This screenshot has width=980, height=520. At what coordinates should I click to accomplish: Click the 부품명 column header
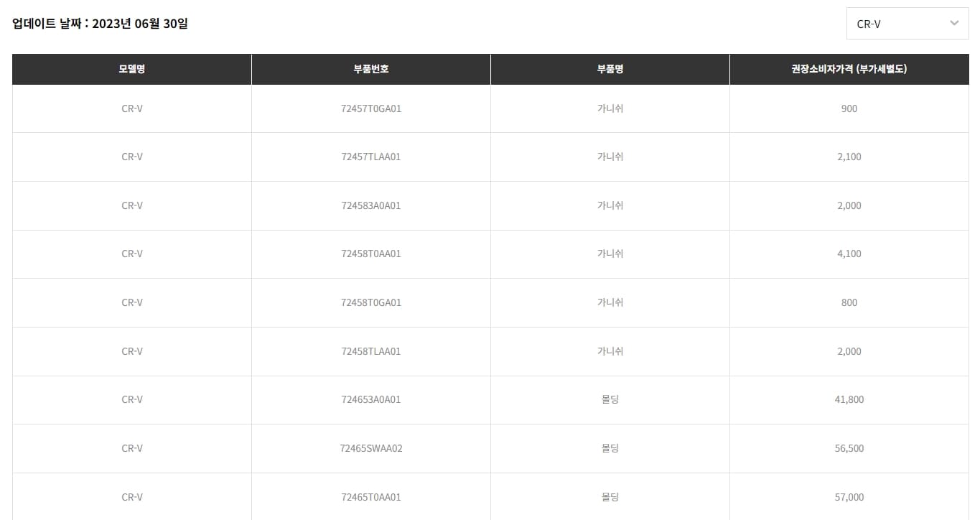(610, 70)
